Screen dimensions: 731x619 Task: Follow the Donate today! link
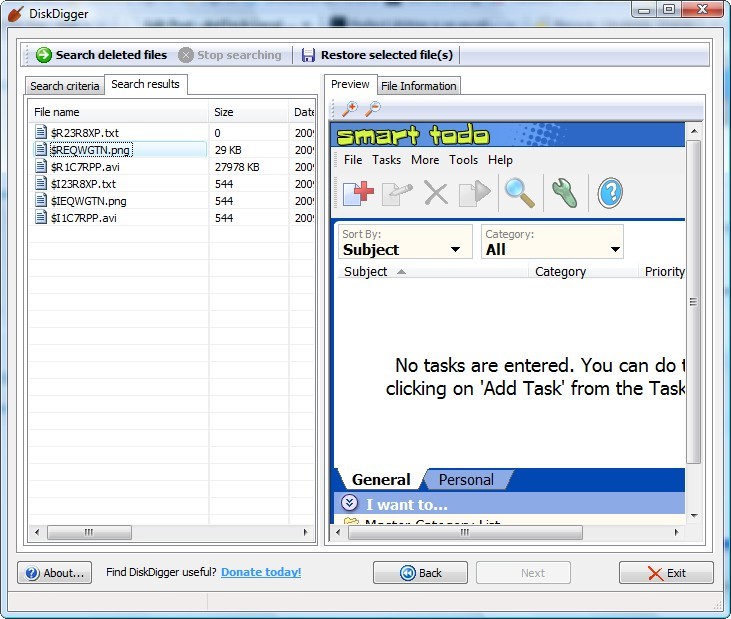[x=261, y=572]
